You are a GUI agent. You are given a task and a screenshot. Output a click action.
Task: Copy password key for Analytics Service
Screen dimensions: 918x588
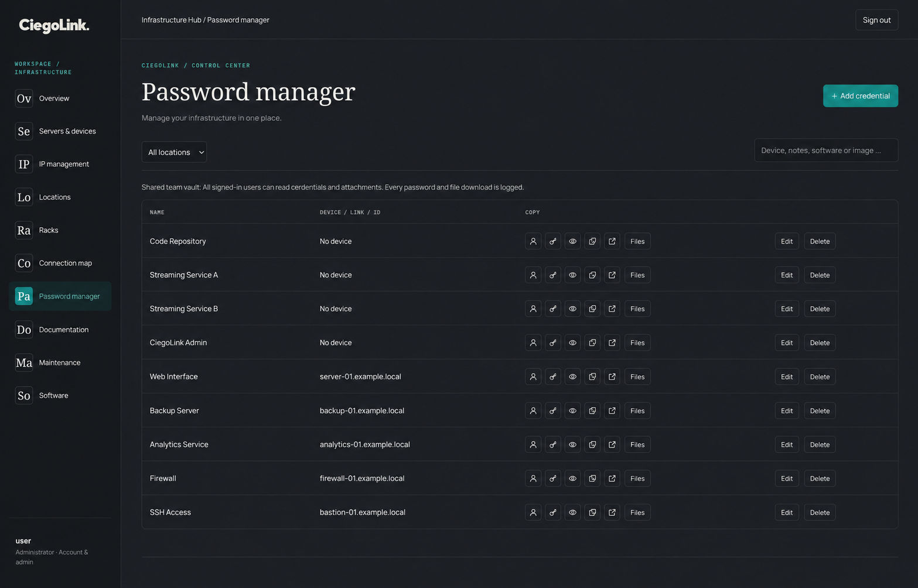click(x=553, y=445)
